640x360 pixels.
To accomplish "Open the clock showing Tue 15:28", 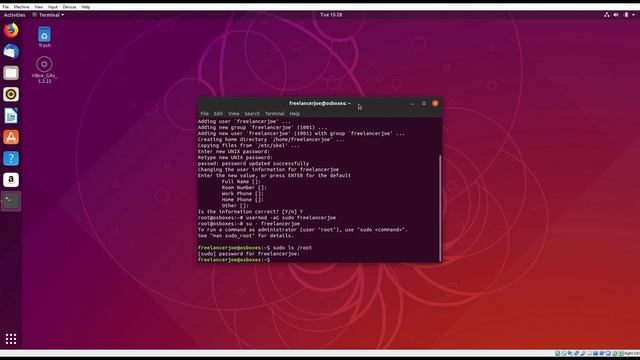I will pos(331,15).
